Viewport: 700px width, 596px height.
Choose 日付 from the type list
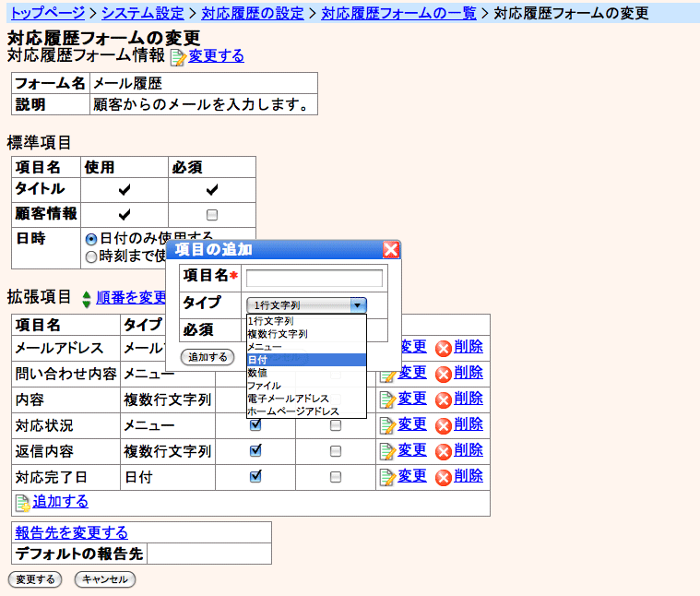306,360
